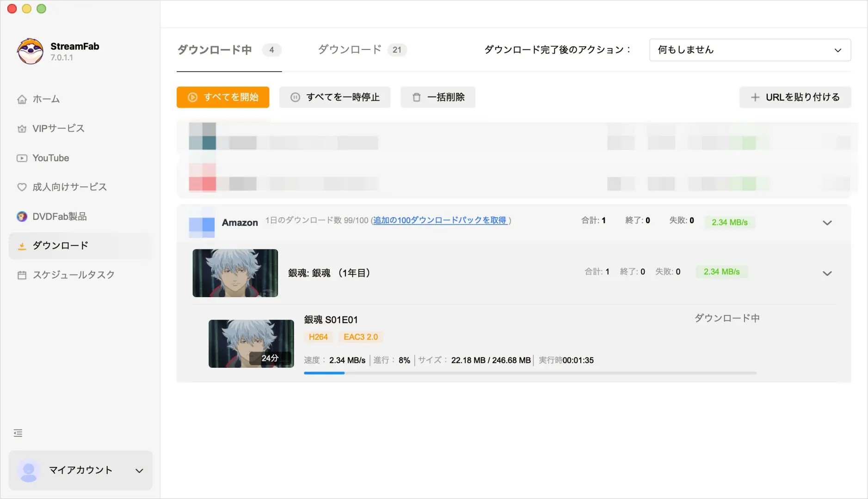Open 成人向けサービス section
Screen dimensions: 868x499
(69, 187)
